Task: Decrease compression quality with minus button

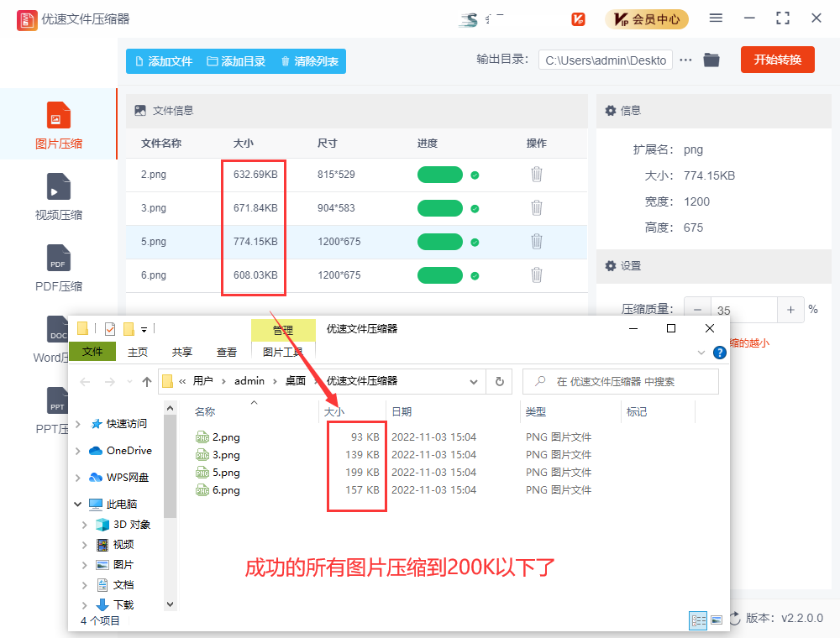Action: pos(697,310)
